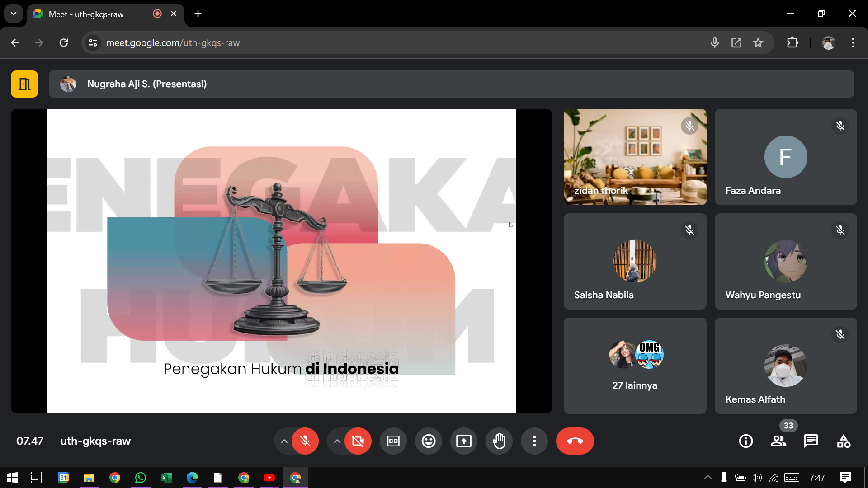Click the 27 lainnya participants tile

[635, 366]
